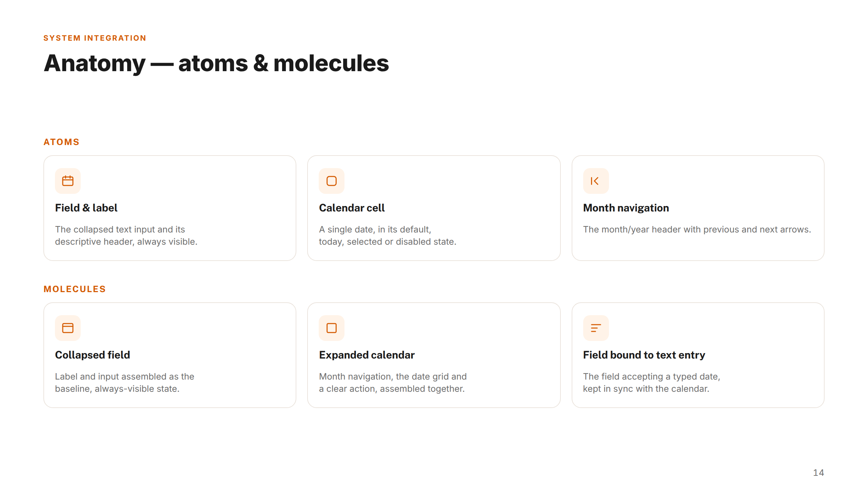
Task: Click the SYSTEM INTEGRATION eyebrow text
Action: (x=95, y=38)
